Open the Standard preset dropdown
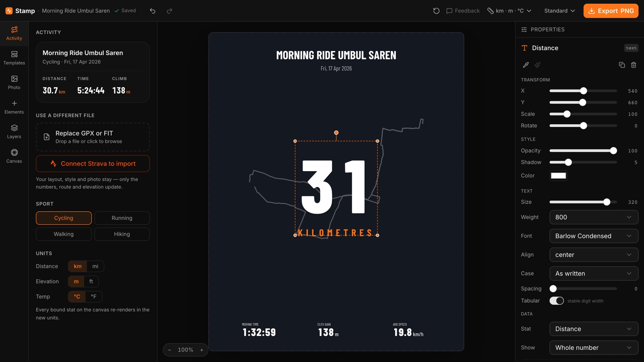The image size is (644, 362). [559, 11]
